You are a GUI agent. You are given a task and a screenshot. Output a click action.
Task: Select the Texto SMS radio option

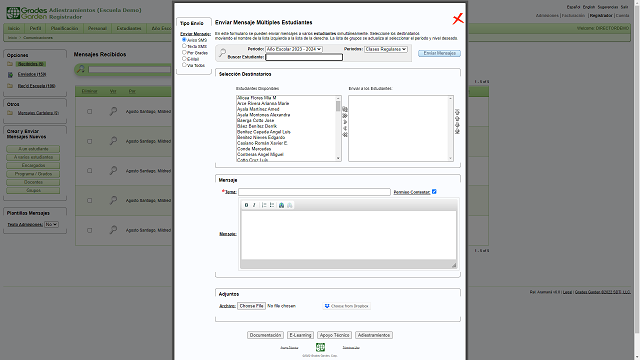[184, 46]
